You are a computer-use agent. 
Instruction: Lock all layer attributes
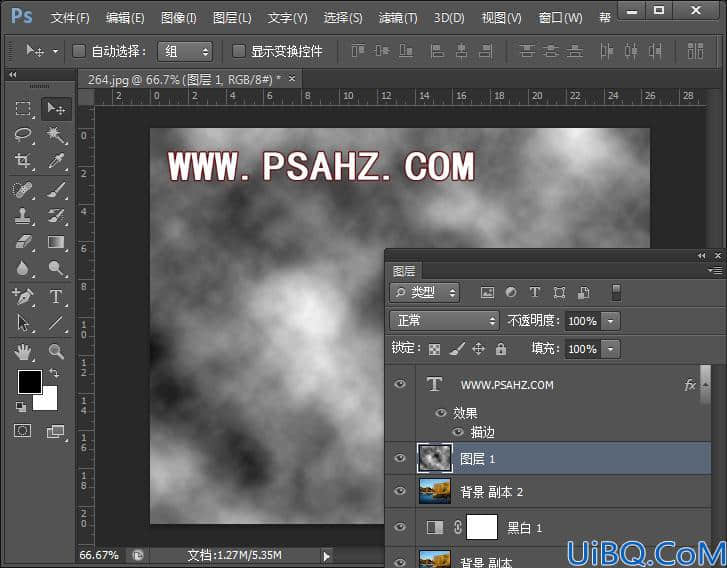point(501,349)
